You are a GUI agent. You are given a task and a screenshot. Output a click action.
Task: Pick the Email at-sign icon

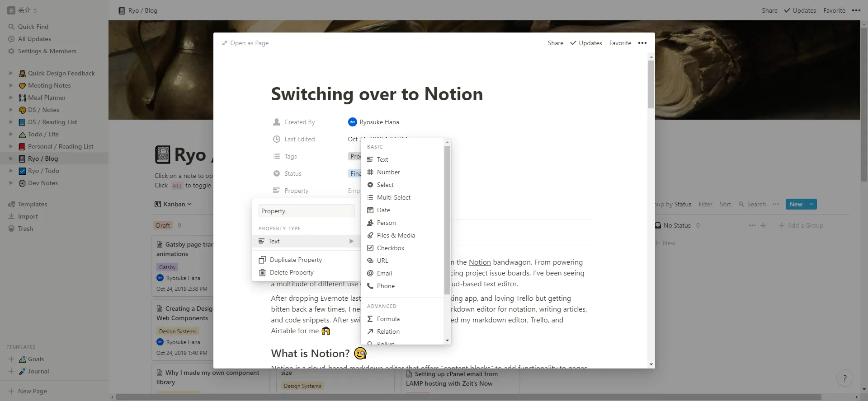click(x=370, y=273)
